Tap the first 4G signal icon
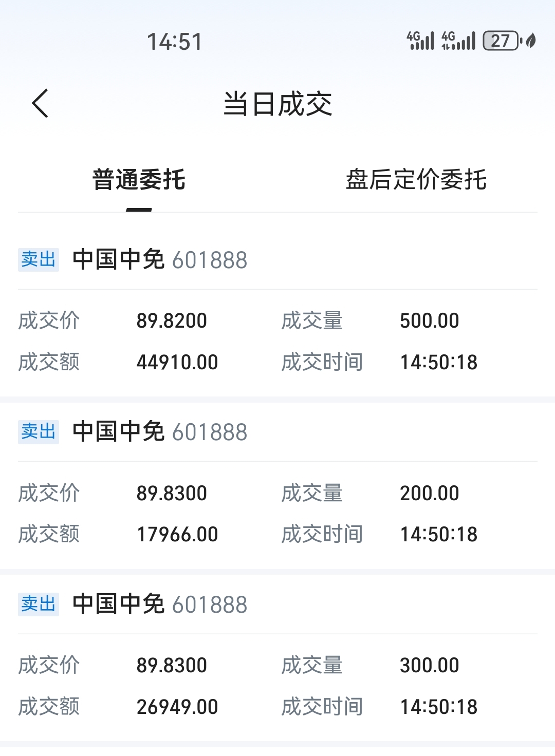The height and width of the screenshot is (756, 555). coord(420,41)
